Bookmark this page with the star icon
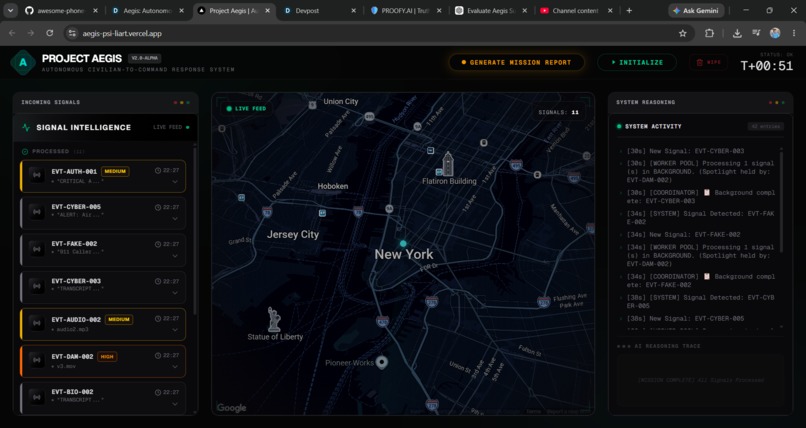 click(683, 33)
